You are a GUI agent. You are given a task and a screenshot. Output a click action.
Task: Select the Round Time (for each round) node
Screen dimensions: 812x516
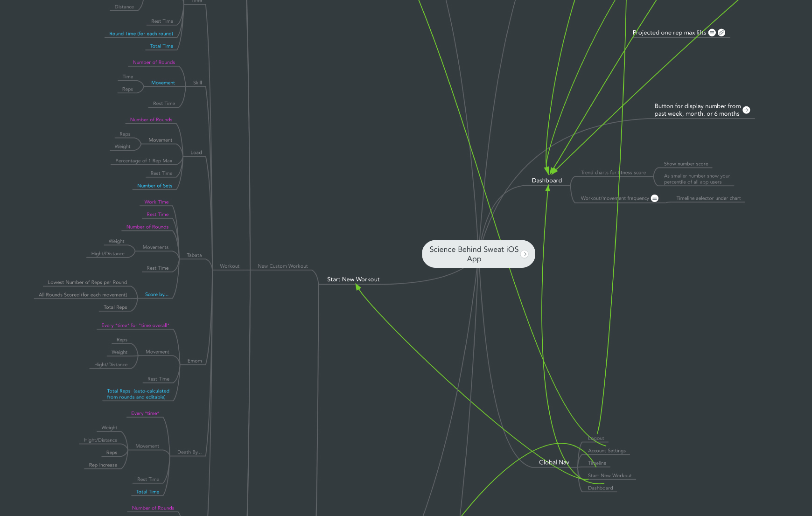tap(141, 34)
